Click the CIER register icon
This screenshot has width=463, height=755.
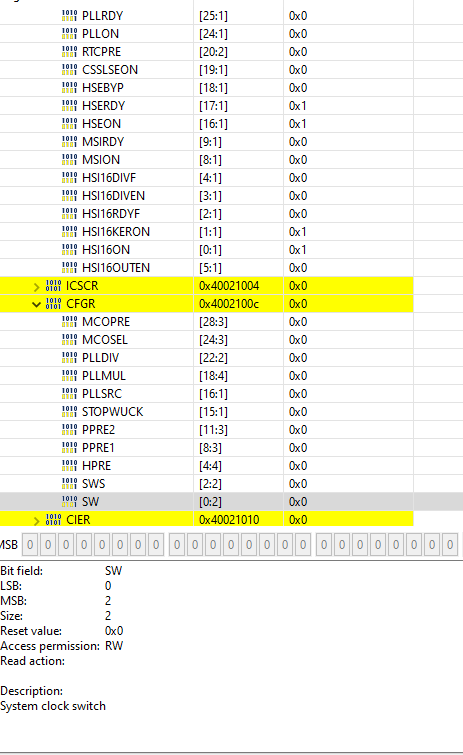click(x=53, y=520)
